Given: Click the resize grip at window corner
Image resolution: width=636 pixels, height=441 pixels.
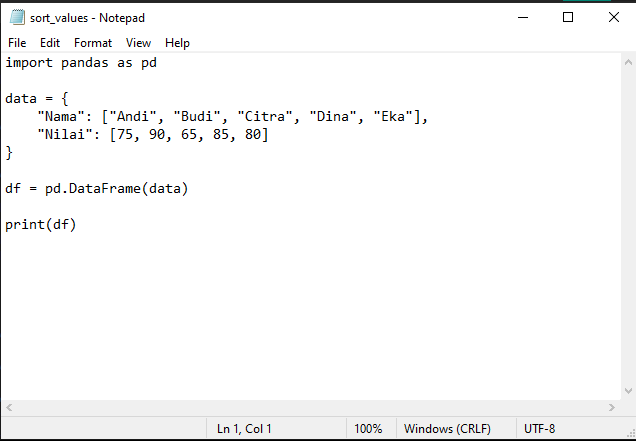Looking at the screenshot, I should click(631, 435).
